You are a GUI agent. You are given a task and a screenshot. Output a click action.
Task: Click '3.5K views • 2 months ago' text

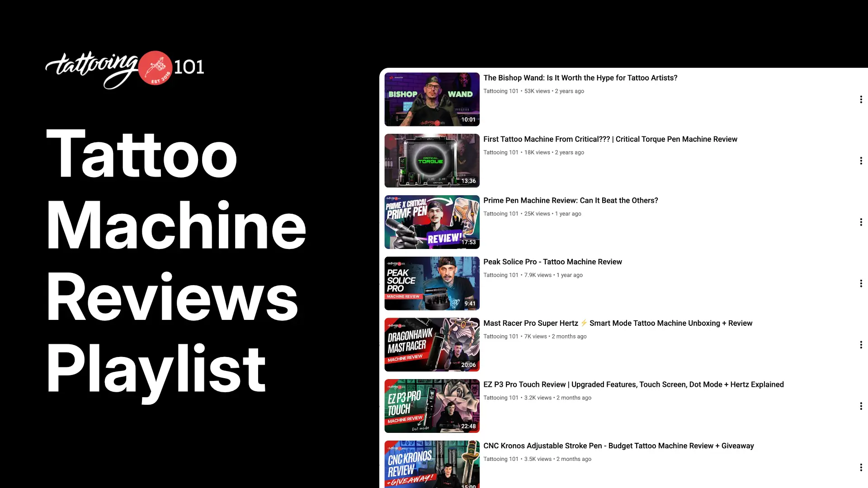(558, 459)
